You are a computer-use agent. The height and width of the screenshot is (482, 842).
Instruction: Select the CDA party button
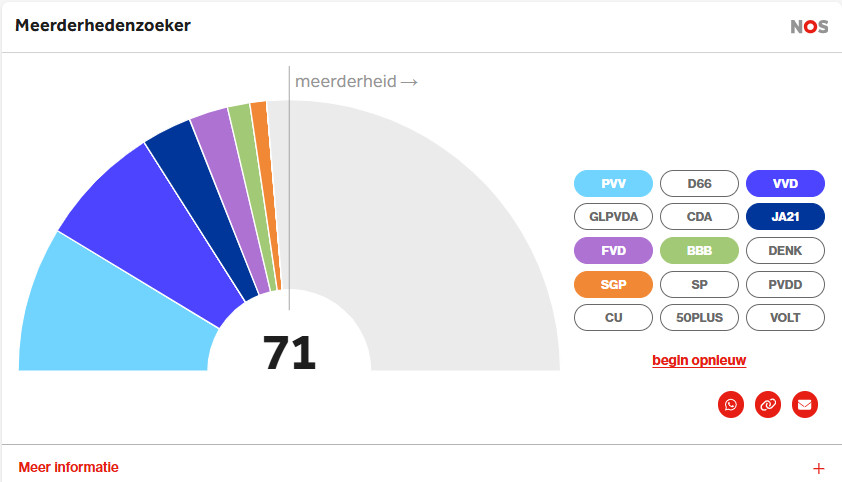[x=699, y=216]
